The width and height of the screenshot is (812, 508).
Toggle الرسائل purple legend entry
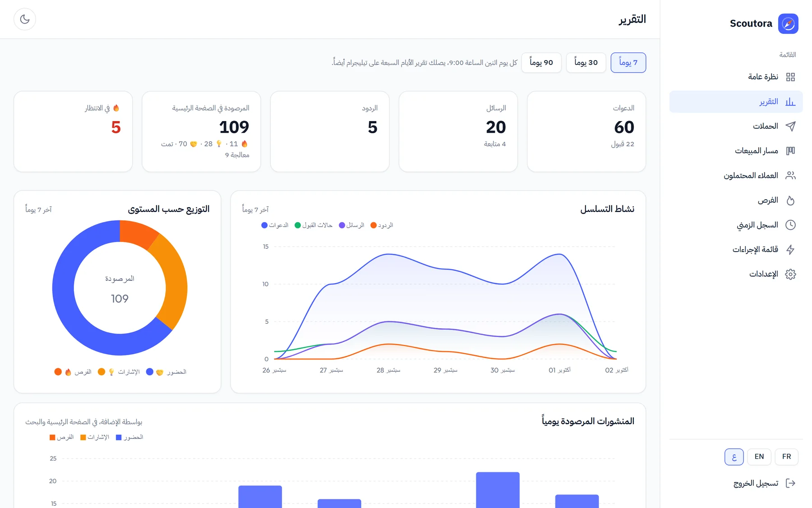click(351, 225)
